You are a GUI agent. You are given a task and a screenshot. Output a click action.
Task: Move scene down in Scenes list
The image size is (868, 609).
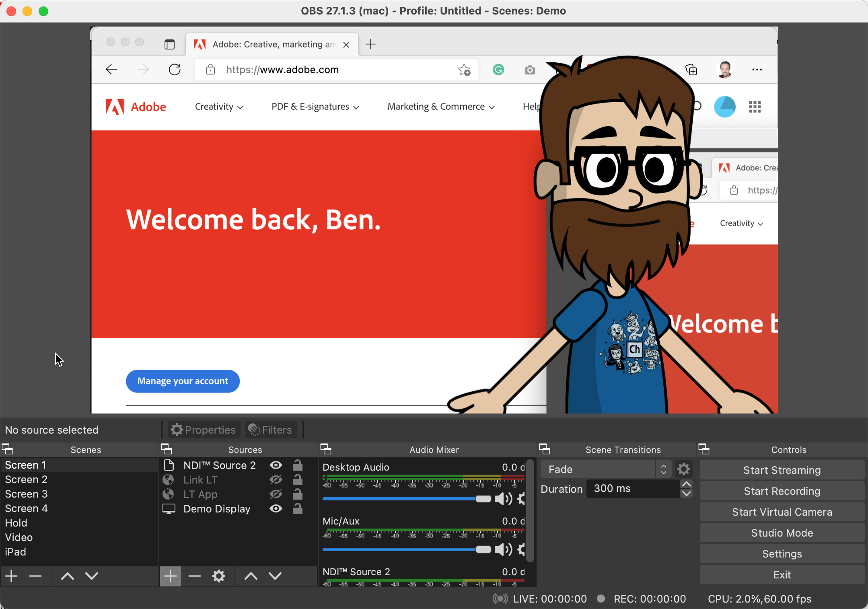(92, 576)
